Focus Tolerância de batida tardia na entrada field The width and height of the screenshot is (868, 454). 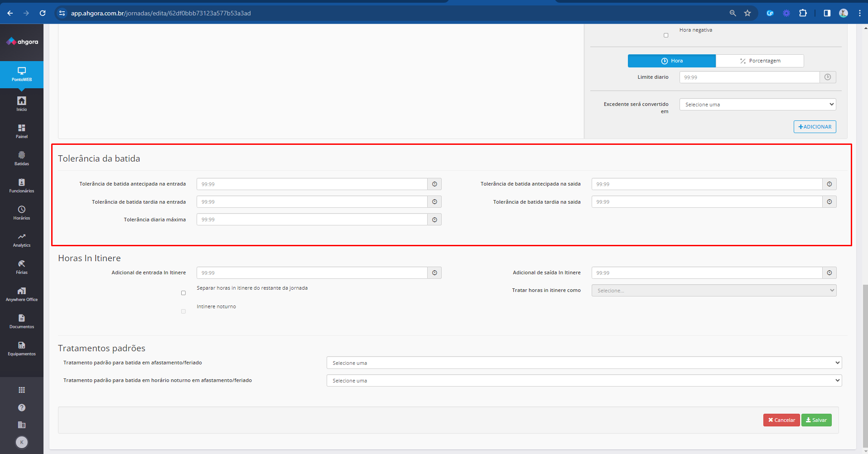[x=312, y=202]
